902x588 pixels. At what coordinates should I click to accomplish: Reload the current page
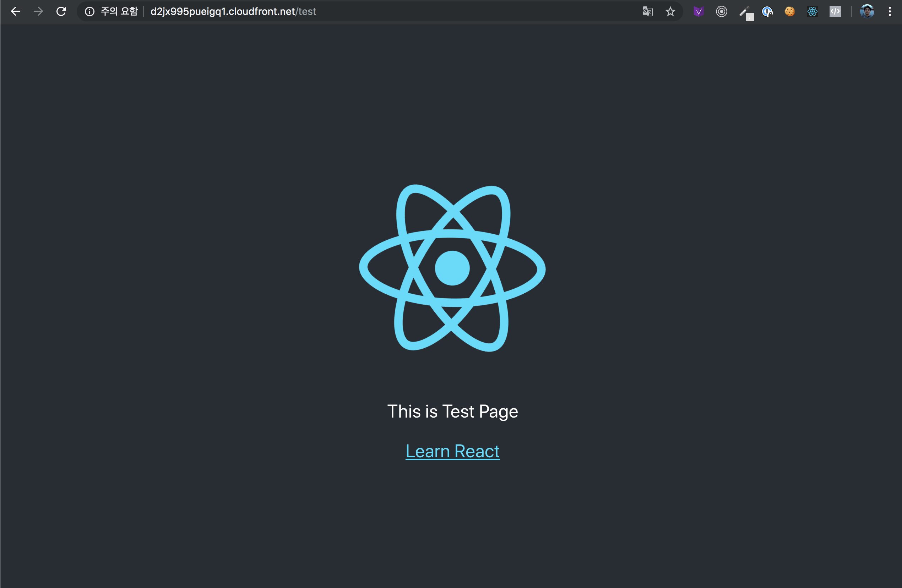tap(61, 11)
